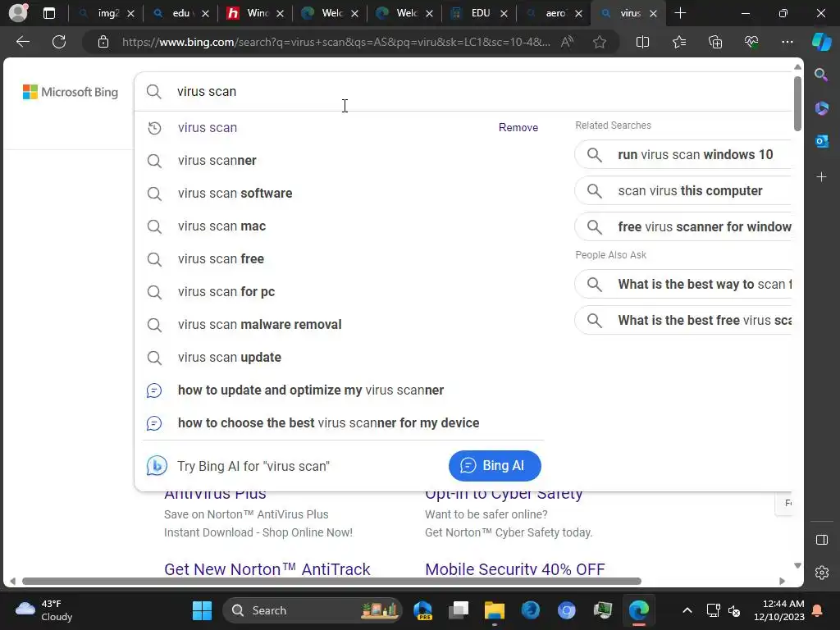The width and height of the screenshot is (840, 630).
Task: Open Edge icon in taskbar
Action: point(638,610)
